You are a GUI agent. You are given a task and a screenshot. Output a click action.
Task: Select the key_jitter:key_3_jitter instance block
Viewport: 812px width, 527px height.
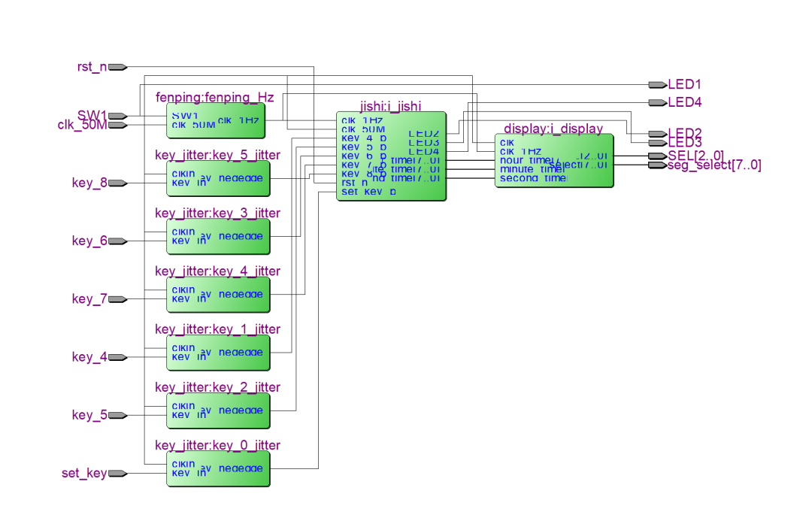click(x=217, y=236)
